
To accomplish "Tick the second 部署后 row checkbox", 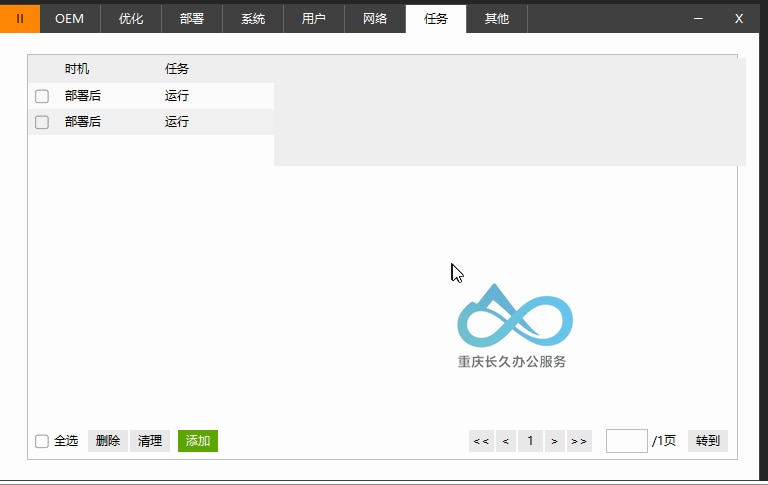I will pyautogui.click(x=42, y=122).
